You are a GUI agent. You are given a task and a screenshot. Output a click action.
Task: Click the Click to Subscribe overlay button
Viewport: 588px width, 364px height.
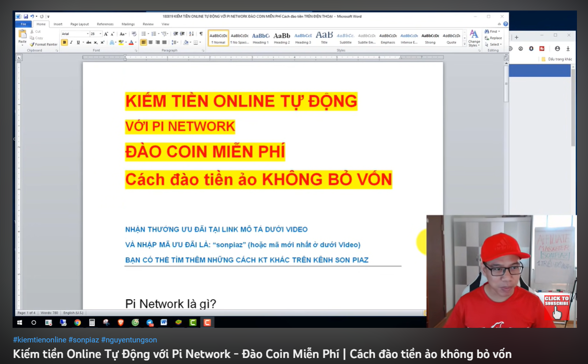click(557, 307)
